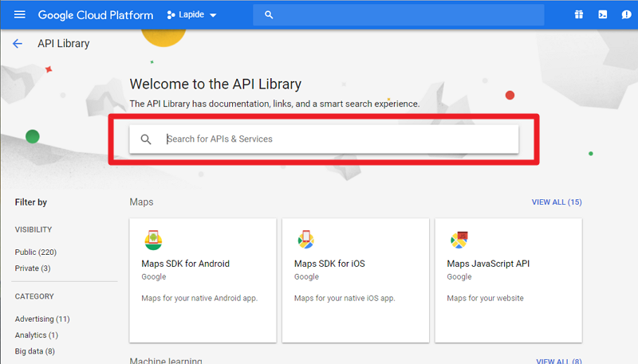Filter by Private (3) visibility
The image size is (638, 364).
(x=33, y=268)
